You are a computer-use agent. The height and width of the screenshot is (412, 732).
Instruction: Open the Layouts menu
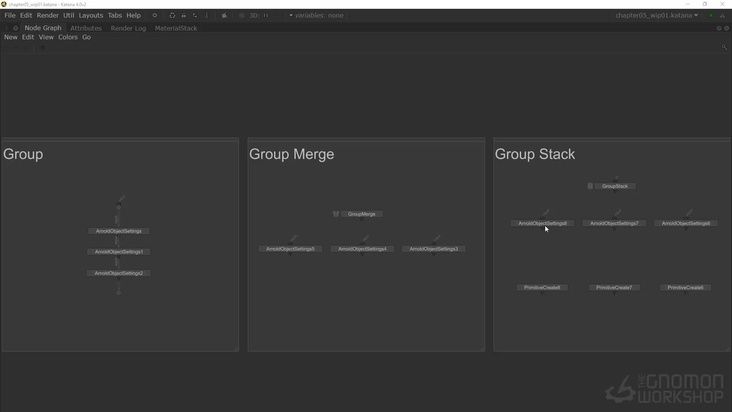(x=91, y=15)
